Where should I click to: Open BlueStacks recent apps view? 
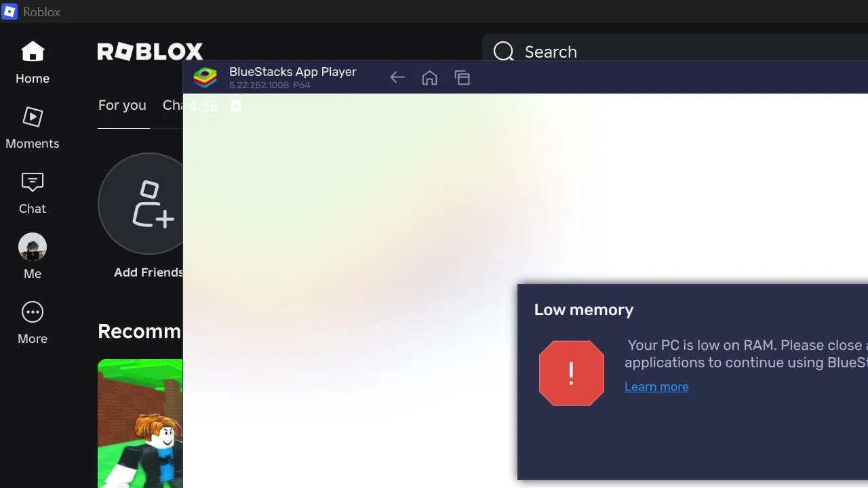[462, 77]
